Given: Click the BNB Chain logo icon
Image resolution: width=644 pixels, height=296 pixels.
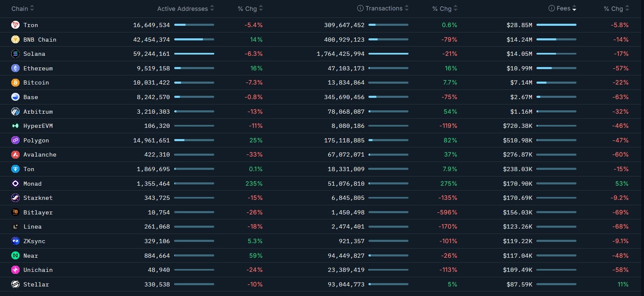Looking at the screenshot, I should tap(15, 40).
